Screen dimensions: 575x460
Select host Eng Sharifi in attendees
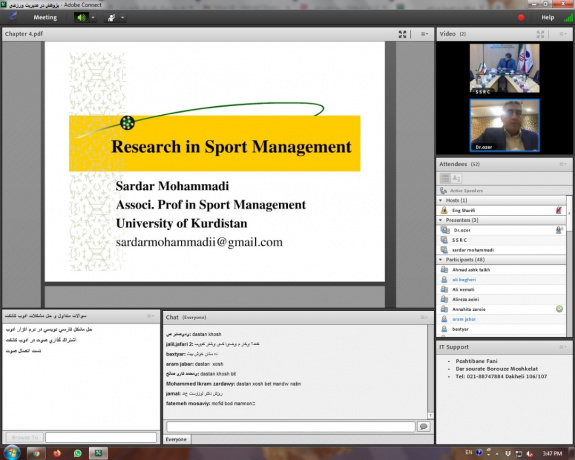pos(501,210)
